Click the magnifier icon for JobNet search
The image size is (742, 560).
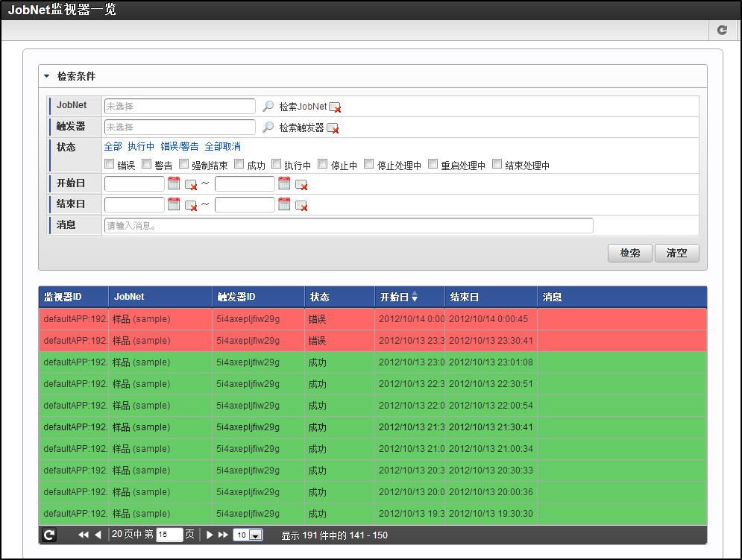click(268, 106)
